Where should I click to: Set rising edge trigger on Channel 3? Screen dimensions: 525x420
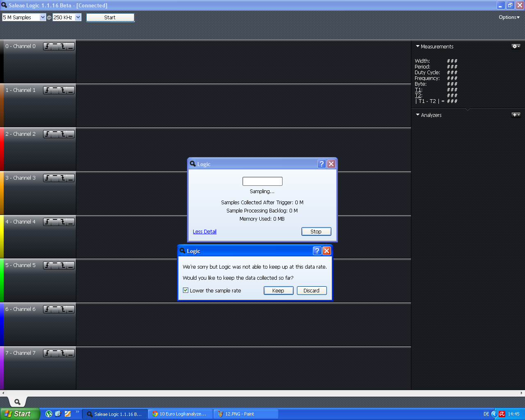coord(47,178)
